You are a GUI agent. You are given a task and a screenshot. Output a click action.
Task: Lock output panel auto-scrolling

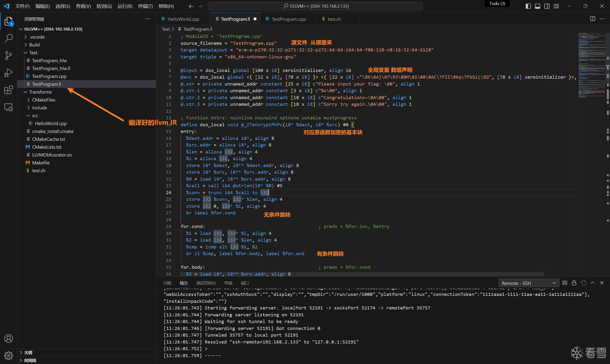coord(574,283)
